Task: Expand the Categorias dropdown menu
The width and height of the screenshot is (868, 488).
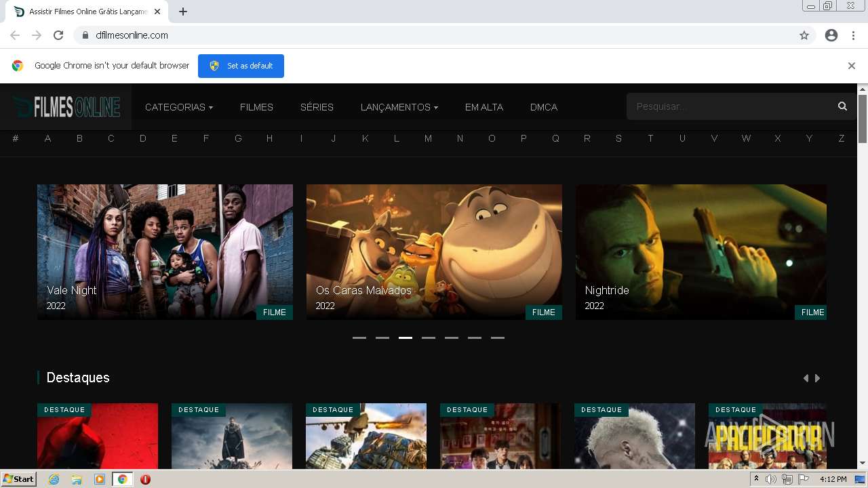Action: pyautogui.click(x=179, y=107)
